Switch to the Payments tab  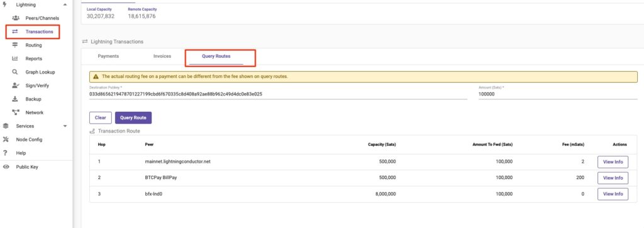coord(108,56)
